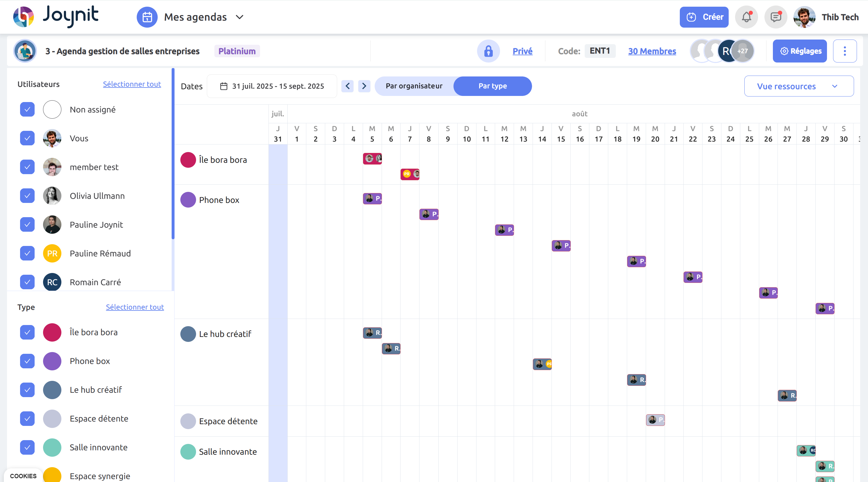Viewport: 868px width, 482px height.
Task: Click the agenda avatar icon
Action: click(x=25, y=51)
